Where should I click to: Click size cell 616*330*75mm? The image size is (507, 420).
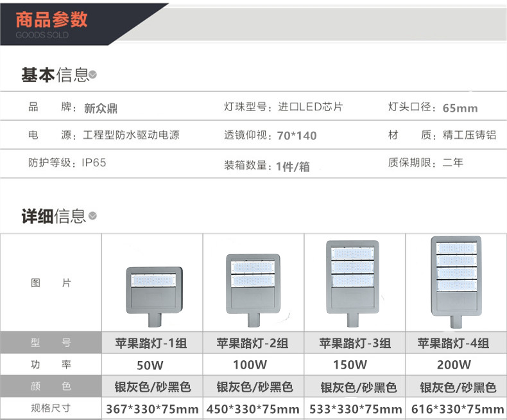point(458,409)
